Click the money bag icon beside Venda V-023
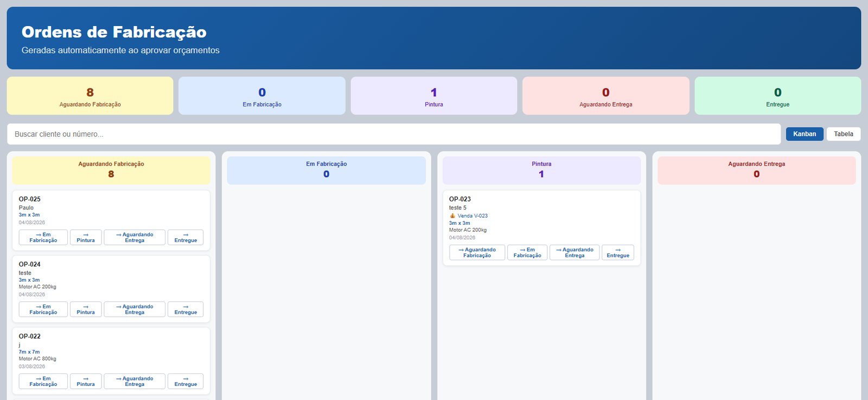This screenshot has width=868, height=400. click(x=452, y=215)
